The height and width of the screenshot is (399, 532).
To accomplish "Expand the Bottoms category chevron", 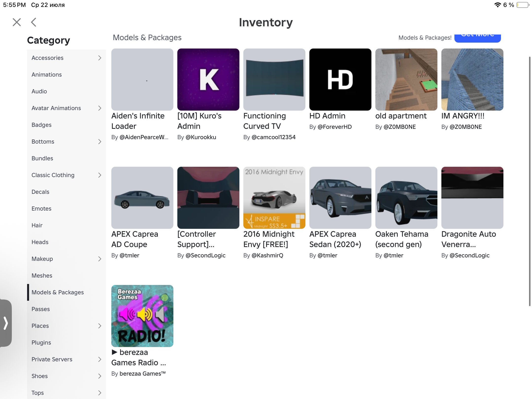I will click(x=100, y=142).
